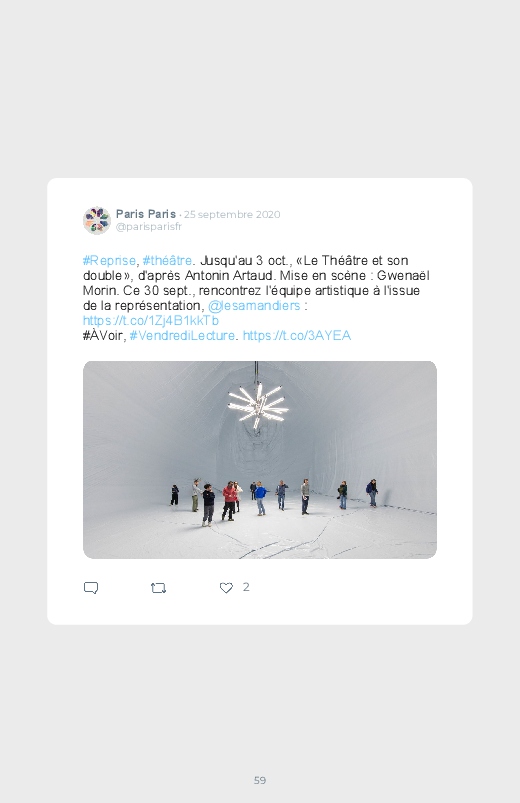520x803 pixels.
Task: Click the @parisparisfr handle
Action: tap(149, 226)
